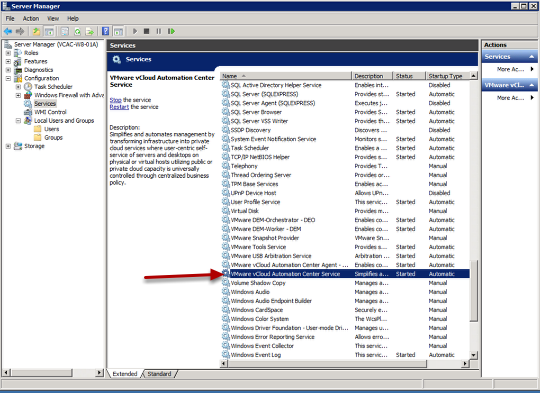Click the Stop the service link
Image resolution: width=540 pixels, height=393 pixels.
116,100
